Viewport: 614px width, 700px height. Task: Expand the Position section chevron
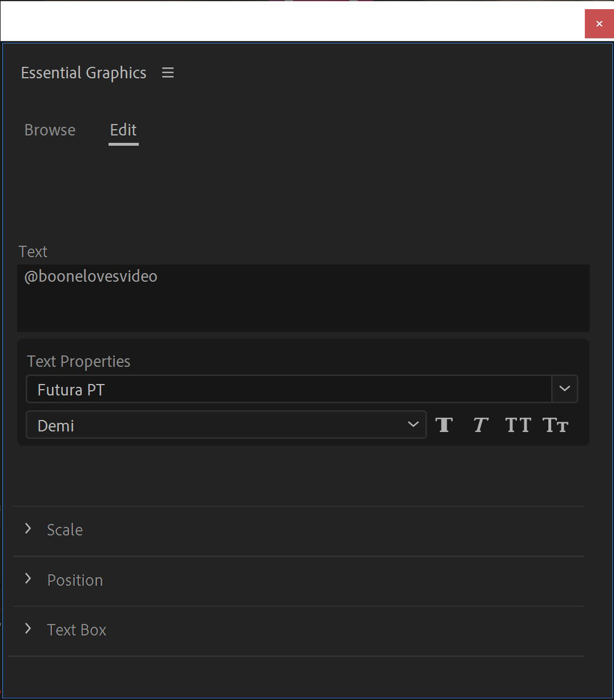(x=28, y=579)
